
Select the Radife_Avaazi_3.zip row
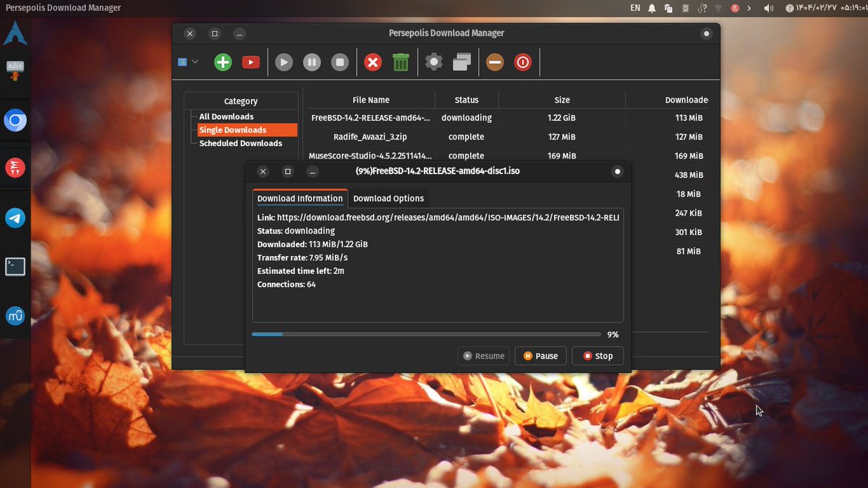pos(506,137)
